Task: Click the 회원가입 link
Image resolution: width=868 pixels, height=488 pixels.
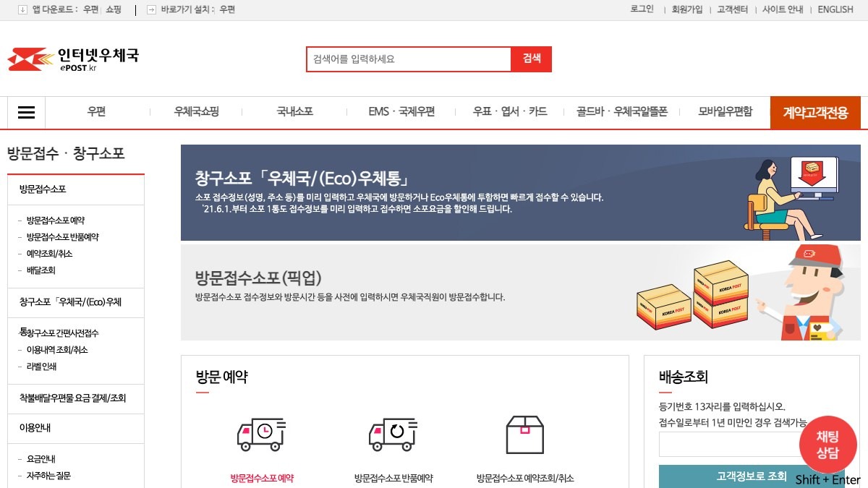Action: pos(687,9)
